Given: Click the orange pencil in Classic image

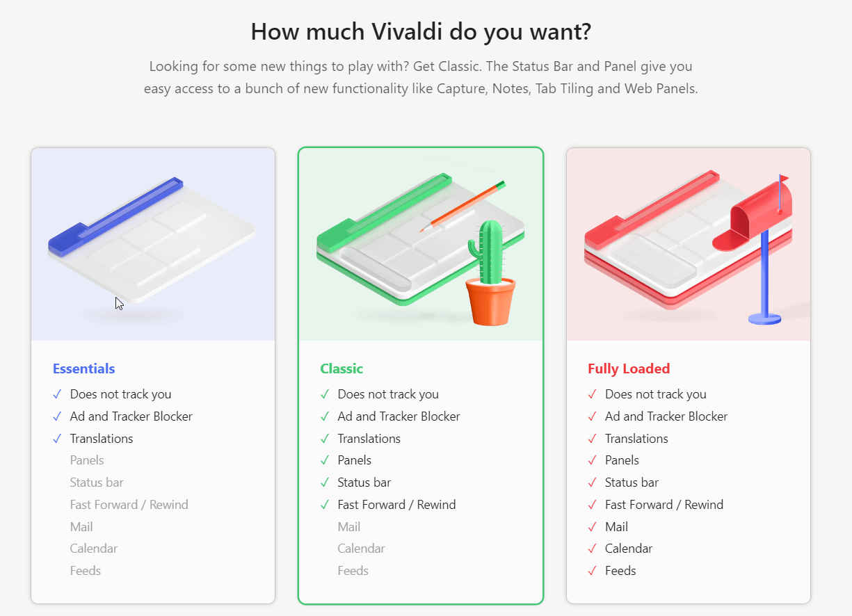Looking at the screenshot, I should pos(462,206).
